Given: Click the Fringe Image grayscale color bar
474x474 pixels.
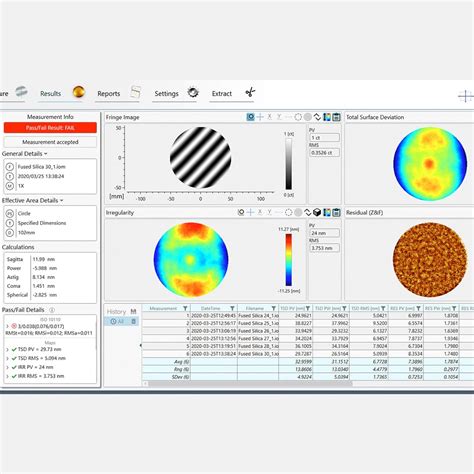Looking at the screenshot, I should (289, 164).
